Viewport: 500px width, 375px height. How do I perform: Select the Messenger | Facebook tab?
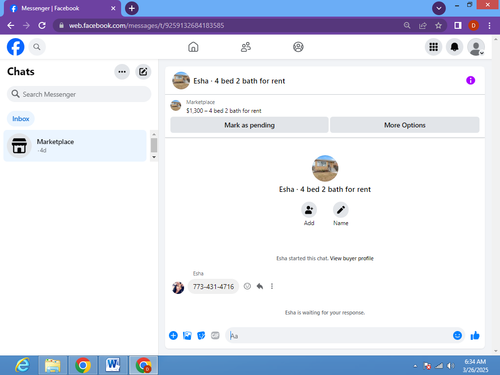pyautogui.click(x=62, y=9)
